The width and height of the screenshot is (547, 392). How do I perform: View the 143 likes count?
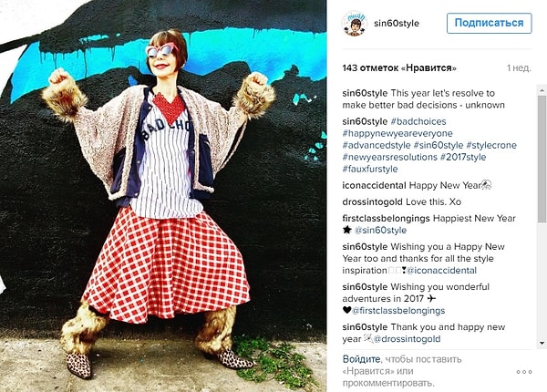pos(399,68)
